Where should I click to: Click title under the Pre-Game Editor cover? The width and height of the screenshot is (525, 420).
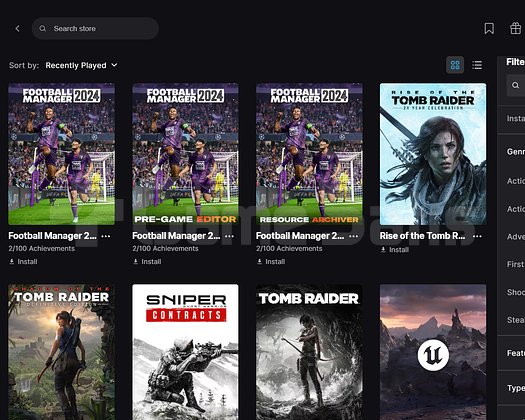point(176,236)
